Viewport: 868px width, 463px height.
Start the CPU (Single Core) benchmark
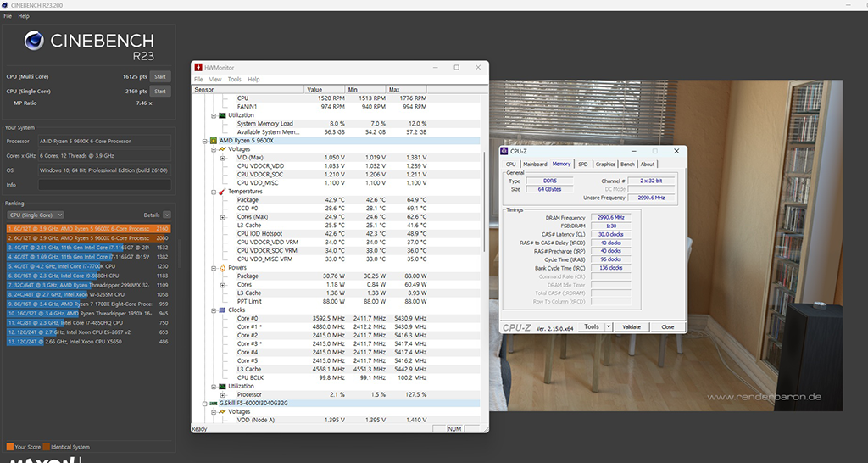pos(160,92)
